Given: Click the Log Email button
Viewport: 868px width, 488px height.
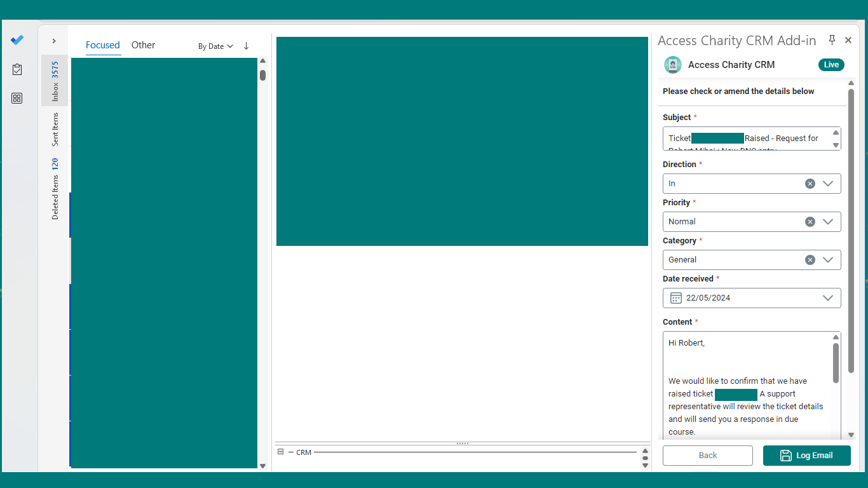Looking at the screenshot, I should pyautogui.click(x=807, y=456).
